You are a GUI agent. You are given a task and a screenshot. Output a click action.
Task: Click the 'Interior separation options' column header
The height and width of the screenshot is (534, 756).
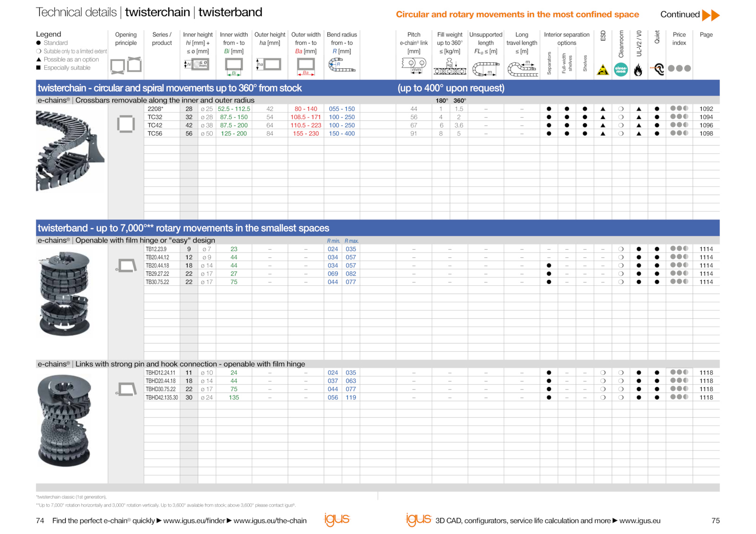tap(567, 39)
